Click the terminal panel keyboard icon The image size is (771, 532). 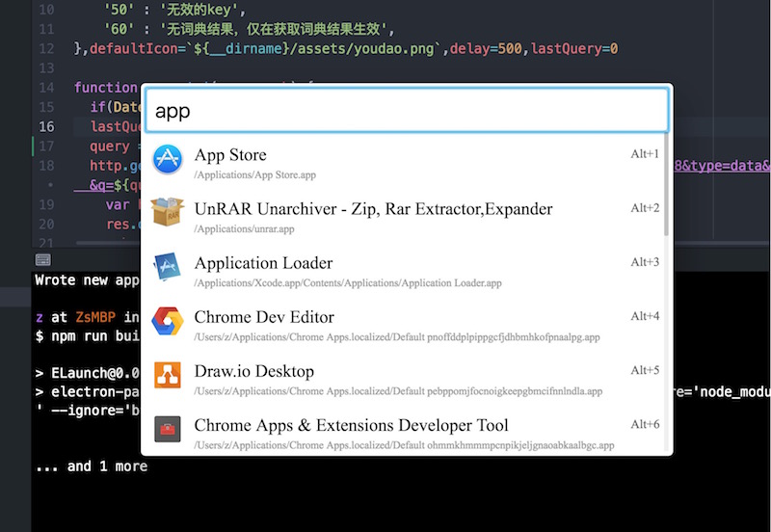(42, 259)
